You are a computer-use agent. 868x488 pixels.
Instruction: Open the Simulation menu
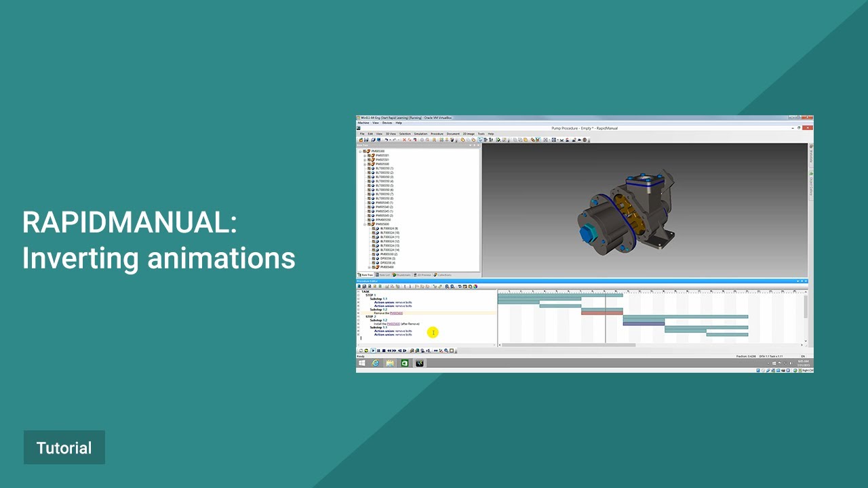pos(421,134)
